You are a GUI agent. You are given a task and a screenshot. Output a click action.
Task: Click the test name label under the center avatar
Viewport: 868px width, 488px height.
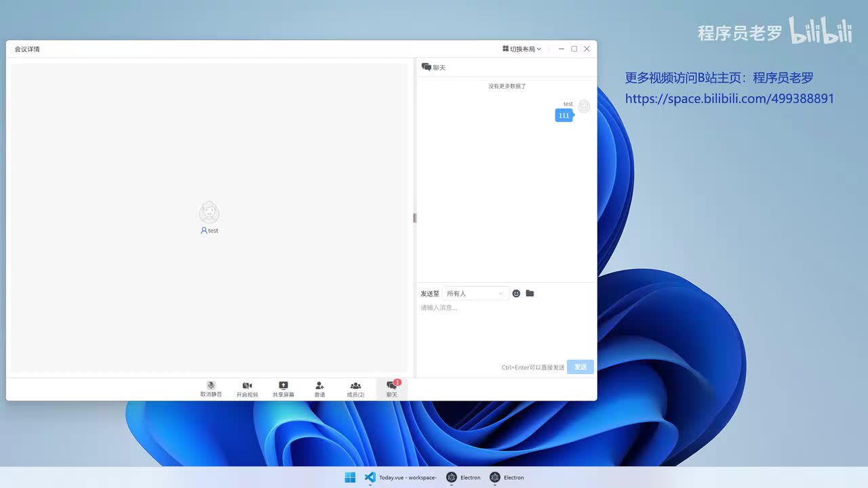(x=213, y=230)
